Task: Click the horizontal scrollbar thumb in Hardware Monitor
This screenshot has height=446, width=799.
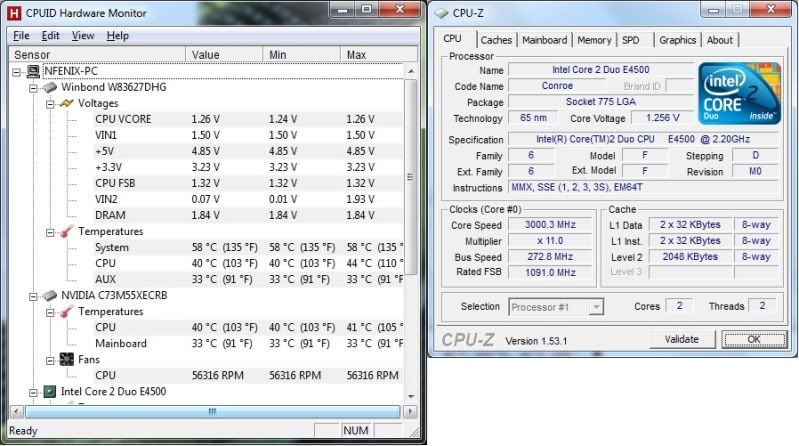Action: point(212,411)
